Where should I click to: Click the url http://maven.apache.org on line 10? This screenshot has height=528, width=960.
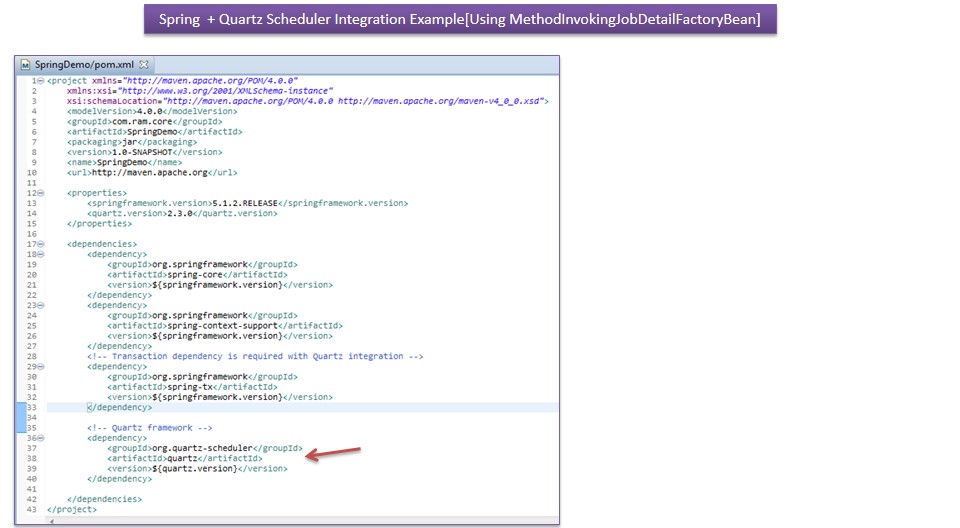pos(150,173)
